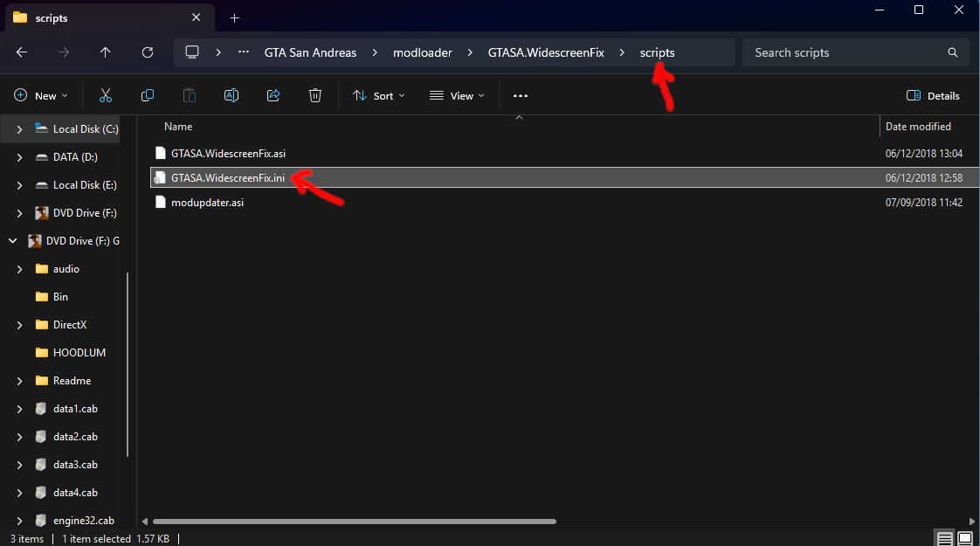
Task: Sort by Date modified column header
Action: [918, 127]
